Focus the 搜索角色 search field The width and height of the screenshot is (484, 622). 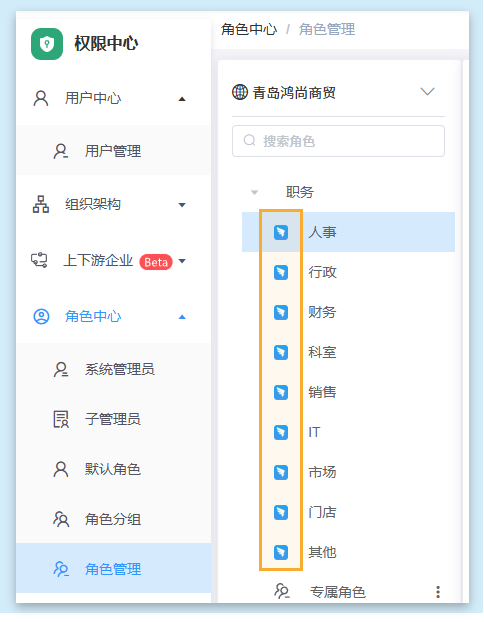(338, 141)
